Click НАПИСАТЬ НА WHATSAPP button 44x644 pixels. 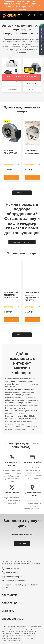pyautogui.click(x=22, y=242)
